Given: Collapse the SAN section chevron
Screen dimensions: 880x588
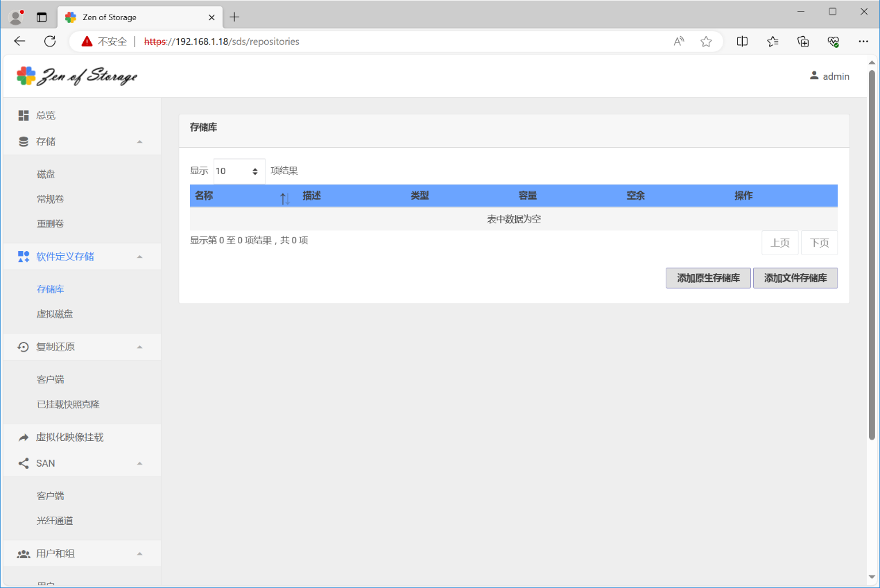Looking at the screenshot, I should coord(139,463).
